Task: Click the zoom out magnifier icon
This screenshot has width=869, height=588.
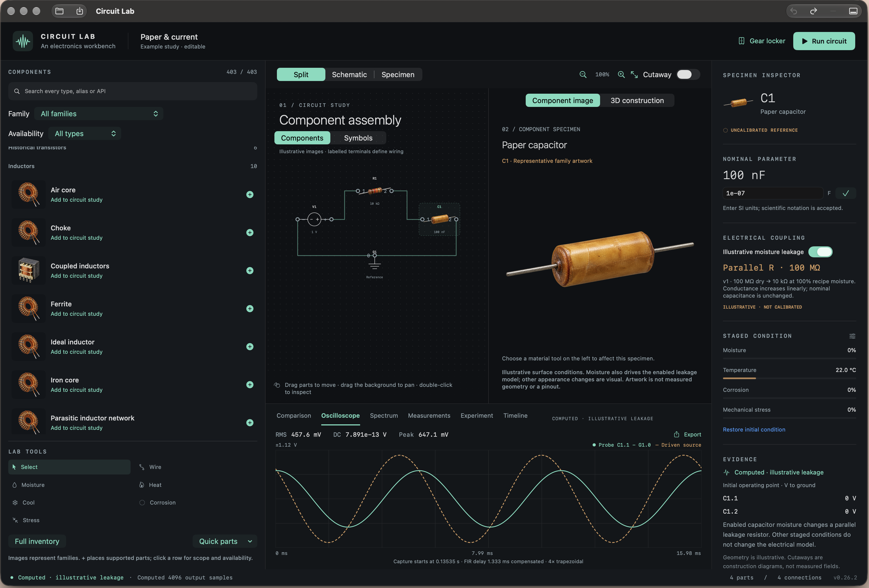Action: coord(582,74)
